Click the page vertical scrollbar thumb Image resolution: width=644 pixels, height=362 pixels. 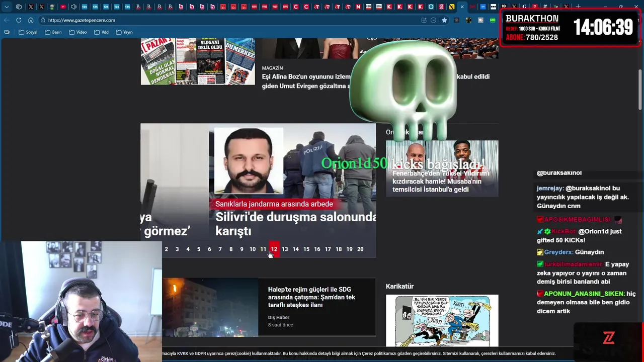[x=640, y=89]
